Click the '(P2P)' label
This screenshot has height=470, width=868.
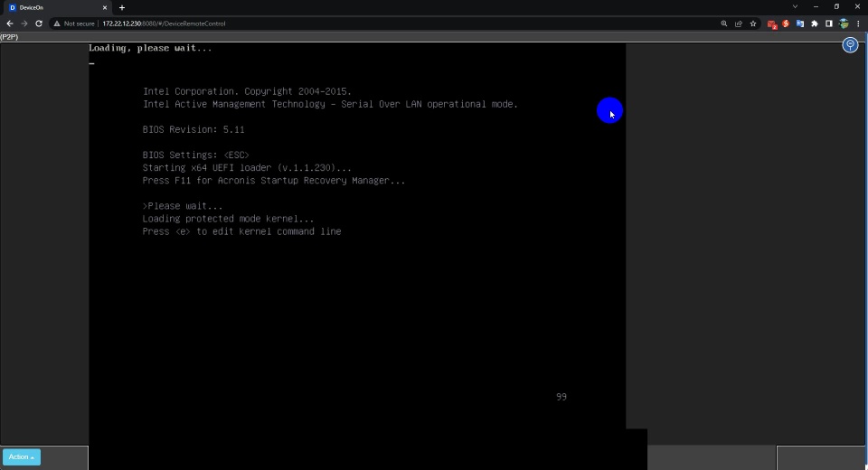(9, 37)
